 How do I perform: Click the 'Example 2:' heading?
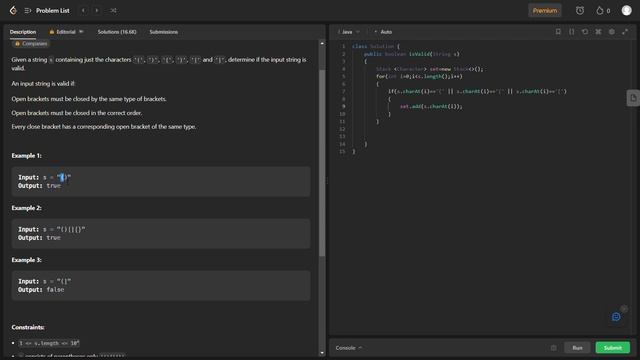27,208
